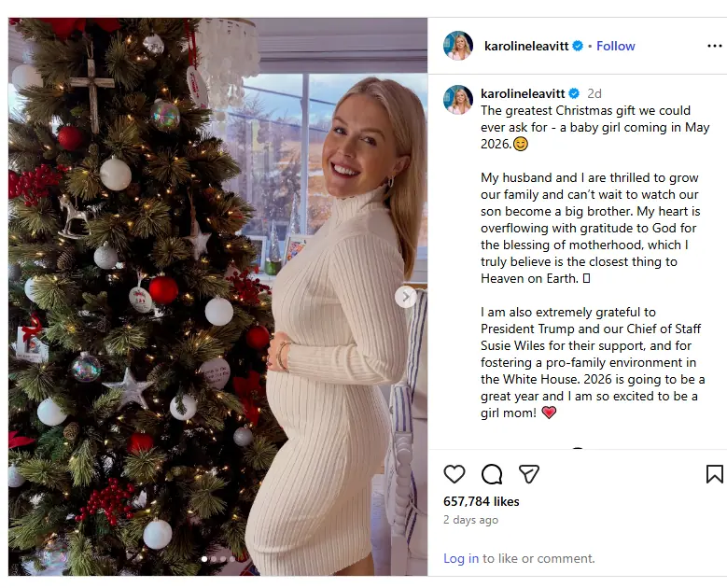
Task: Open karolineleavitt username in the post header
Action: tap(527, 46)
